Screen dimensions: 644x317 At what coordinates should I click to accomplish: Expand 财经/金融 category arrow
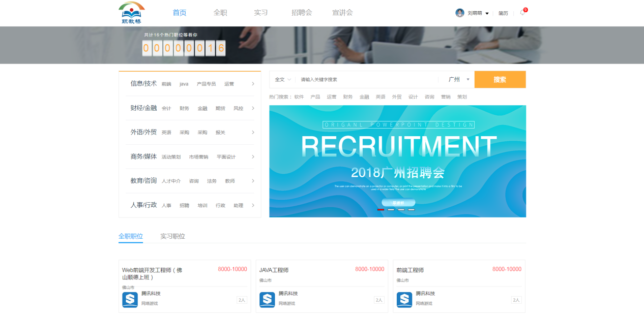253,108
